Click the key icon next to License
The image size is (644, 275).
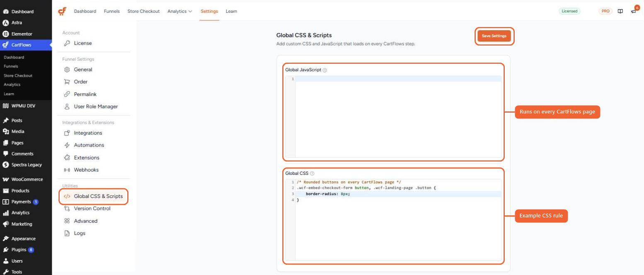coord(67,43)
